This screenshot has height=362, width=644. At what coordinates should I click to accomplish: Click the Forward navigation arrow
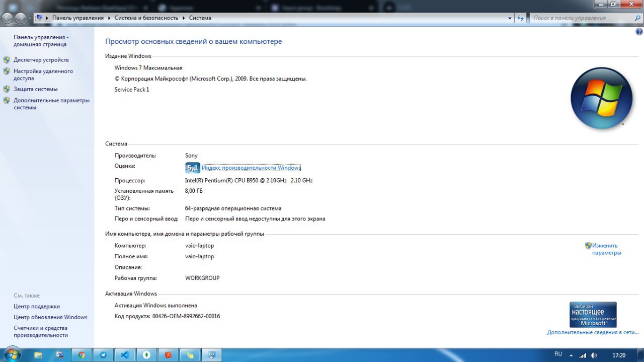click(x=20, y=18)
